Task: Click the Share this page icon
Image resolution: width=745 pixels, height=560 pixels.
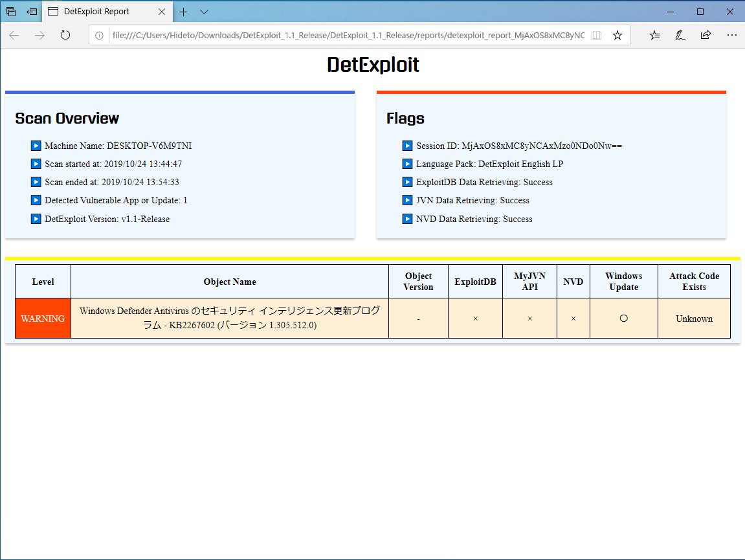Action: point(706,35)
